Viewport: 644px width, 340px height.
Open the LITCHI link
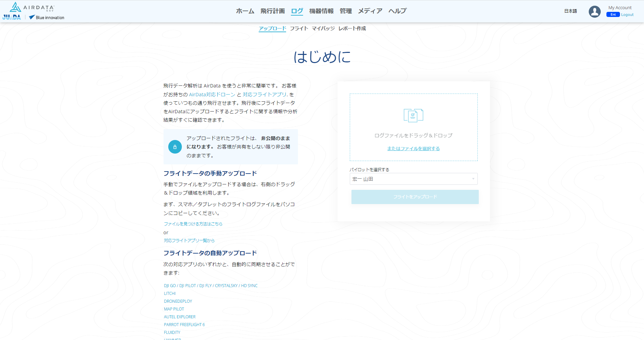170,294
